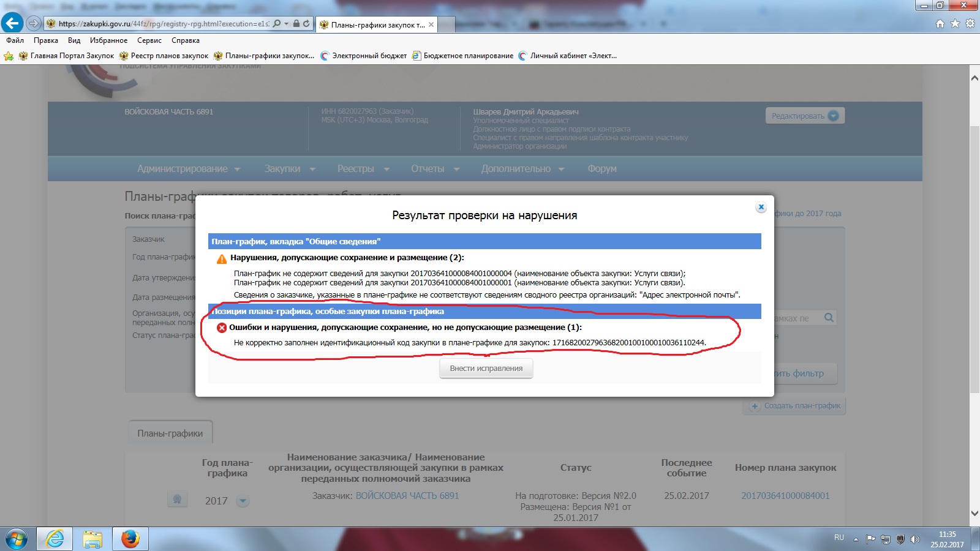
Task: Click the browser refresh icon in address bar
Action: pos(306,23)
